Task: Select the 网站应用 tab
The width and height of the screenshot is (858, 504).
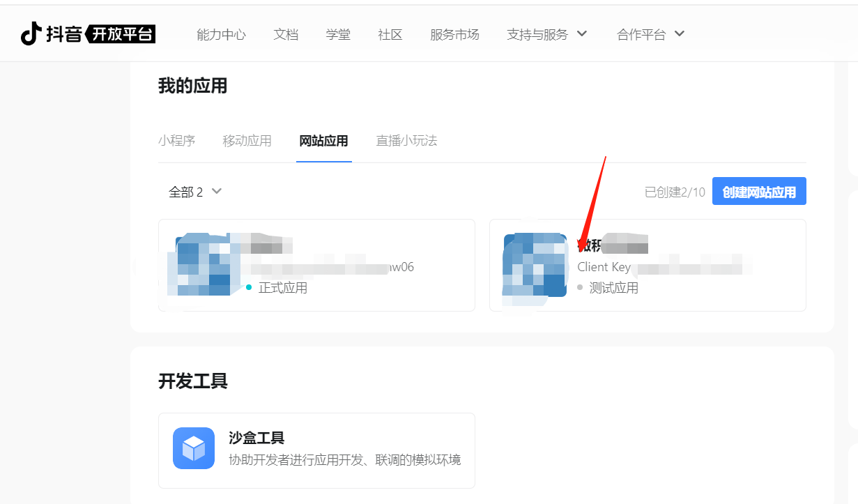Action: (x=323, y=141)
